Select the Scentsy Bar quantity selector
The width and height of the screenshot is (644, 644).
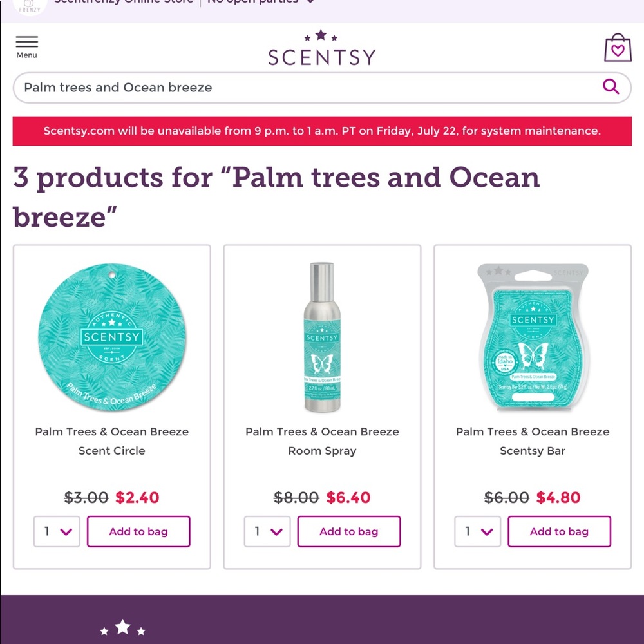[x=477, y=531]
